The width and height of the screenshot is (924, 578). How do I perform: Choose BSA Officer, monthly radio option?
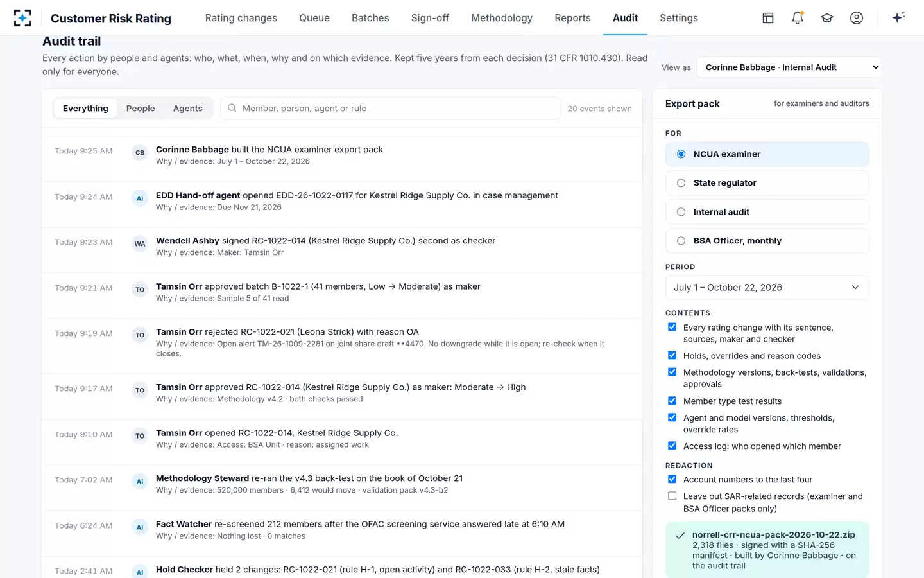click(x=767, y=241)
